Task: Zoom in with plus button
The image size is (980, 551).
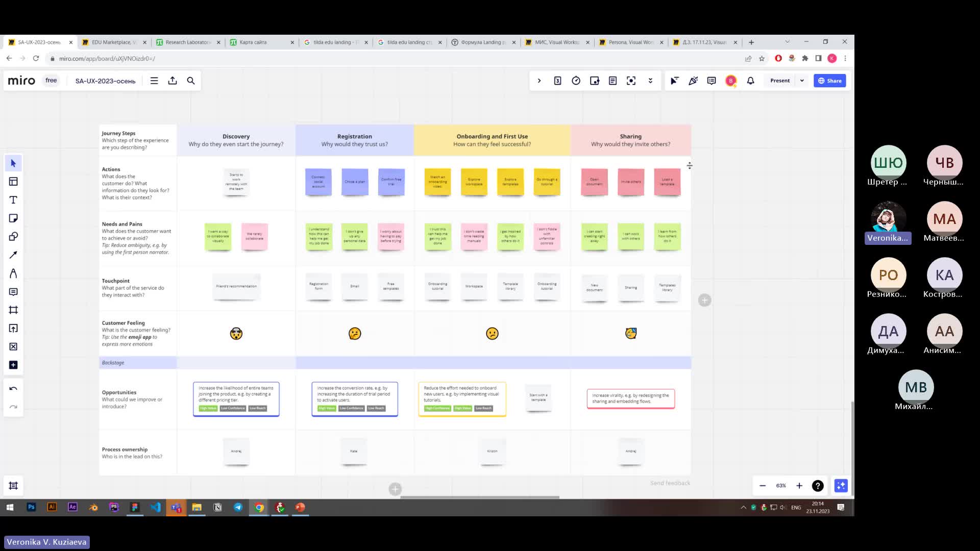Action: click(x=799, y=486)
